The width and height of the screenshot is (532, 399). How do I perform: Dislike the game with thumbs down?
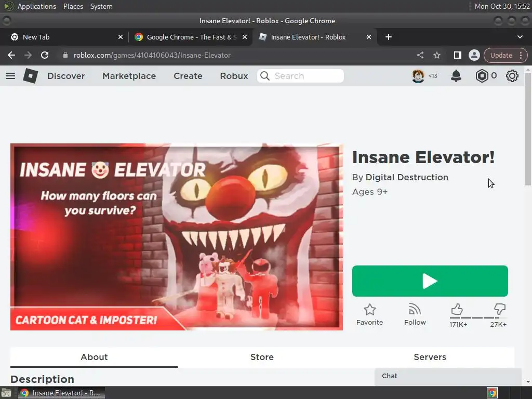(x=500, y=309)
